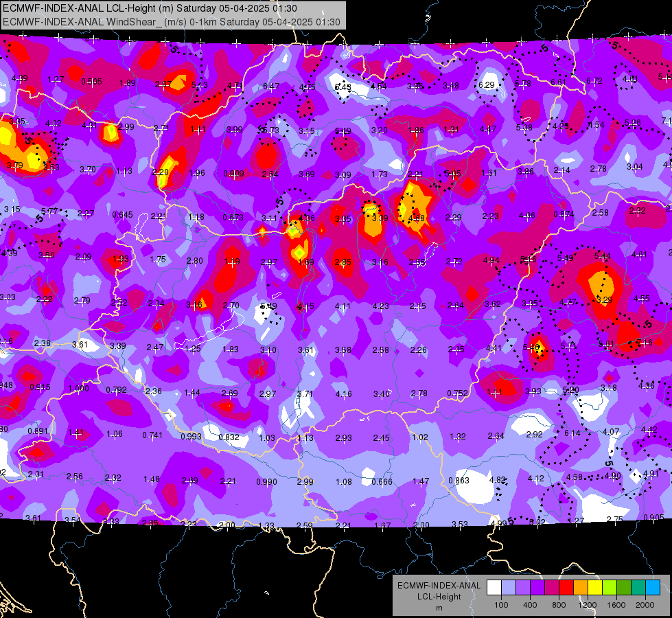The image size is (672, 618).
Task: Click the wind shear value '3.18'
Action: point(609,388)
